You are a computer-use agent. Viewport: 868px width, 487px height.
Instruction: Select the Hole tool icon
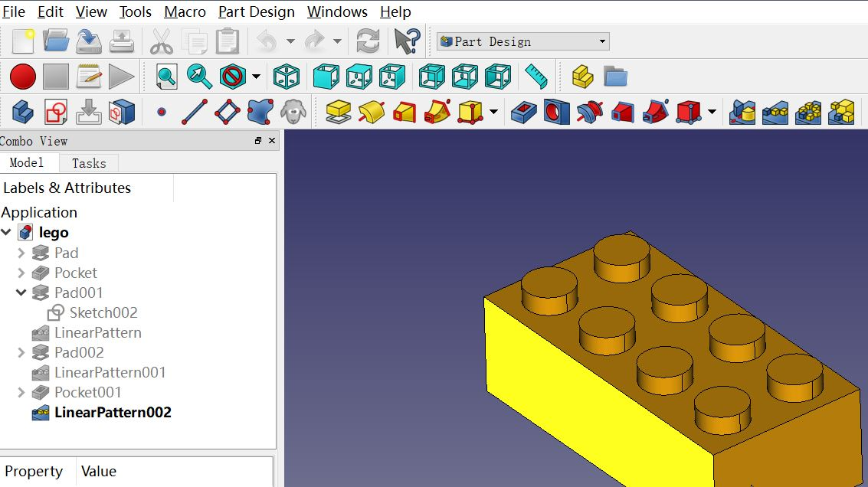556,113
